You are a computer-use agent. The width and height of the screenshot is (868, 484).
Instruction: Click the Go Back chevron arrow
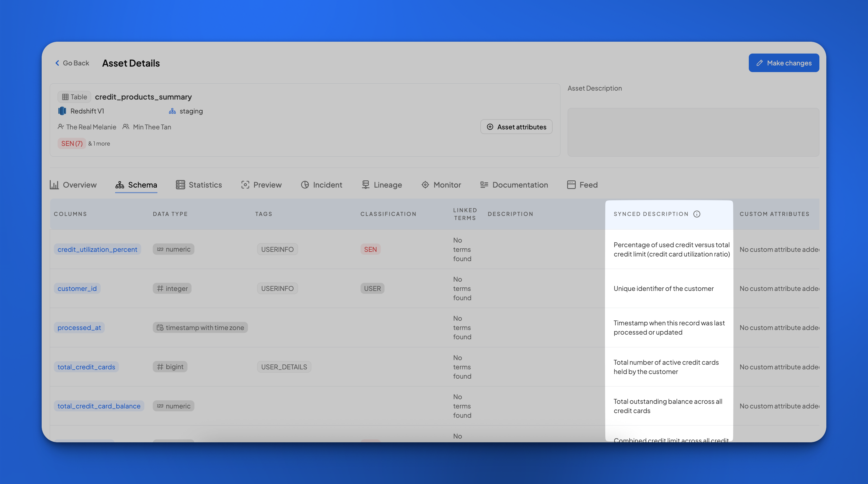57,63
